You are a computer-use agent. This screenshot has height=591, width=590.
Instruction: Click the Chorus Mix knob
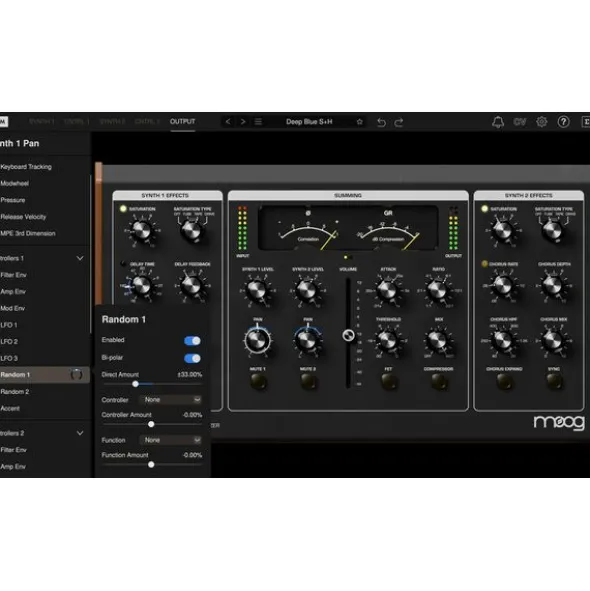pos(553,340)
